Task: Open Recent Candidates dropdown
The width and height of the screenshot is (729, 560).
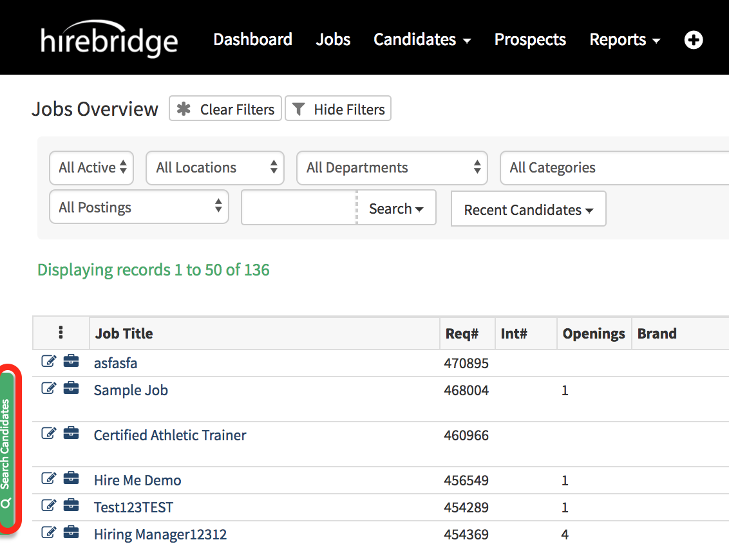Action: point(528,210)
